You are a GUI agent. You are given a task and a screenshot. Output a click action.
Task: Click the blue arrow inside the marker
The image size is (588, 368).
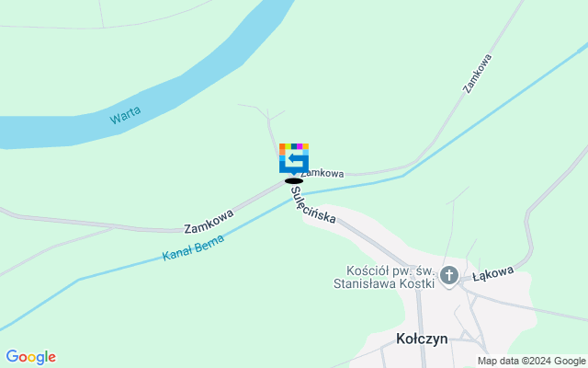coord(296,159)
